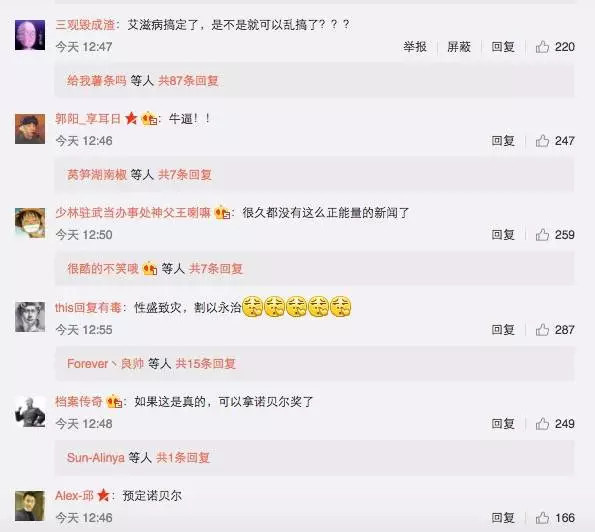Block the first comment using 屏蔽
This screenshot has width=595, height=532.
(x=459, y=47)
